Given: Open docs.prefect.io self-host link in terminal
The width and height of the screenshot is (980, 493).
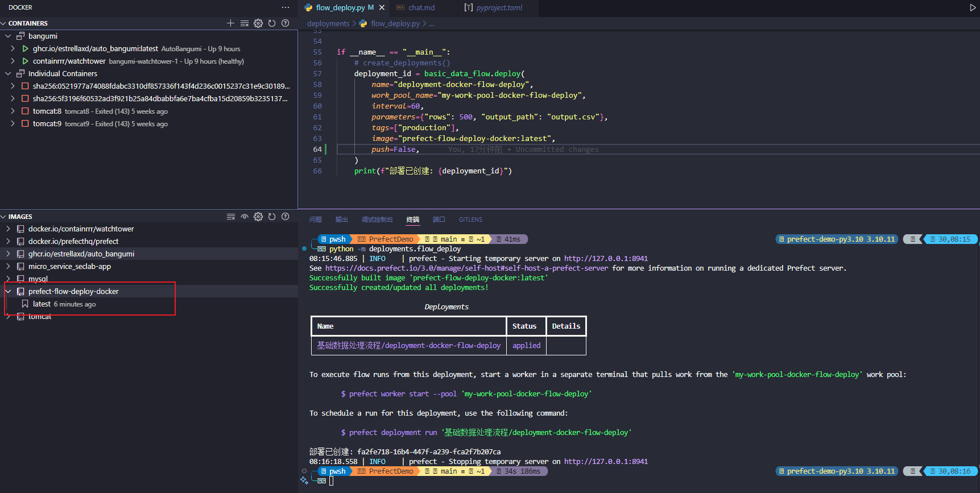Looking at the screenshot, I should tap(466, 268).
